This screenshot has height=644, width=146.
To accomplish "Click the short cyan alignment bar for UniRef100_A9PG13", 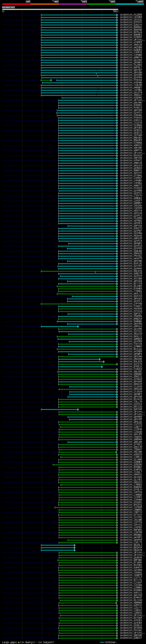I will pos(60,326).
